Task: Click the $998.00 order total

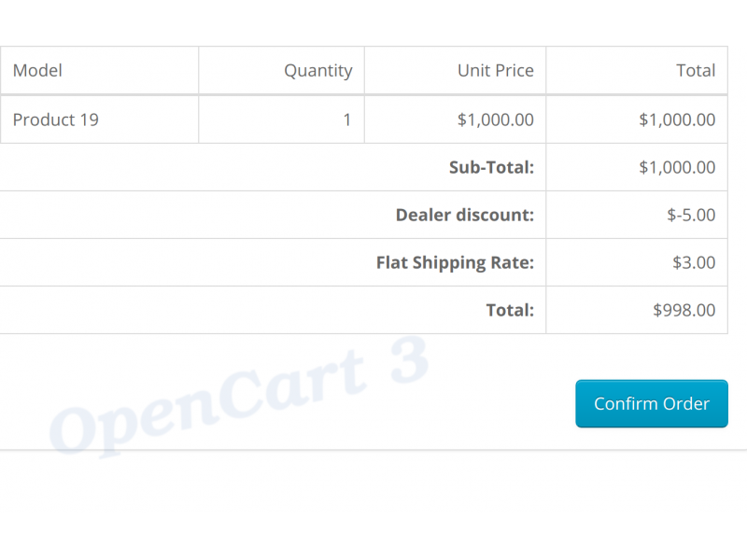Action: (x=684, y=310)
